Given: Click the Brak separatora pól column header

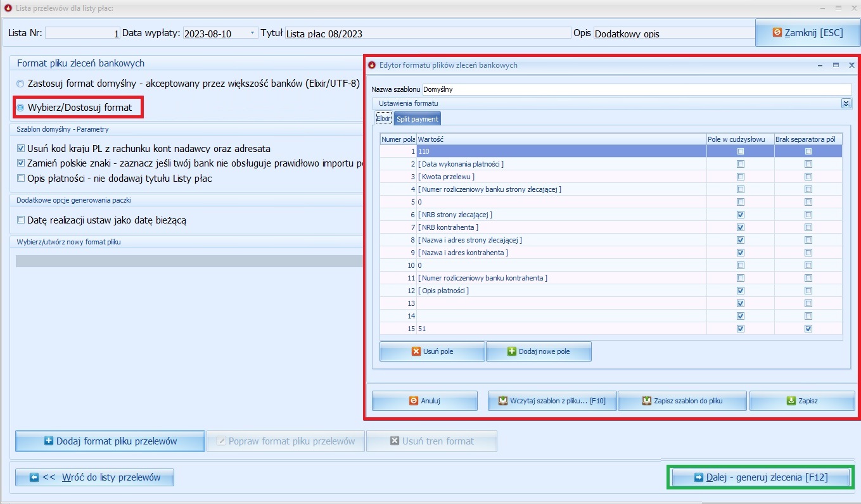Looking at the screenshot, I should [x=808, y=139].
